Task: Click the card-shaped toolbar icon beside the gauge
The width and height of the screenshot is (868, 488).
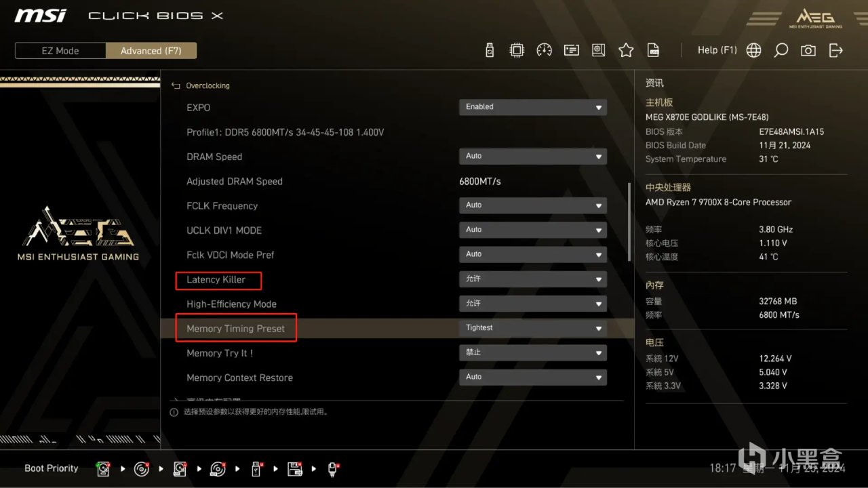Action: [571, 50]
